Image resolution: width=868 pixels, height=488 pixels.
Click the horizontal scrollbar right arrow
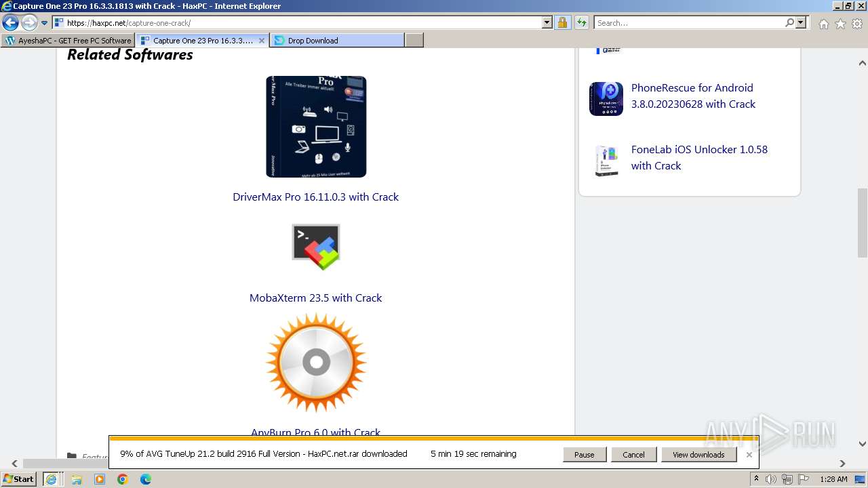click(x=843, y=464)
